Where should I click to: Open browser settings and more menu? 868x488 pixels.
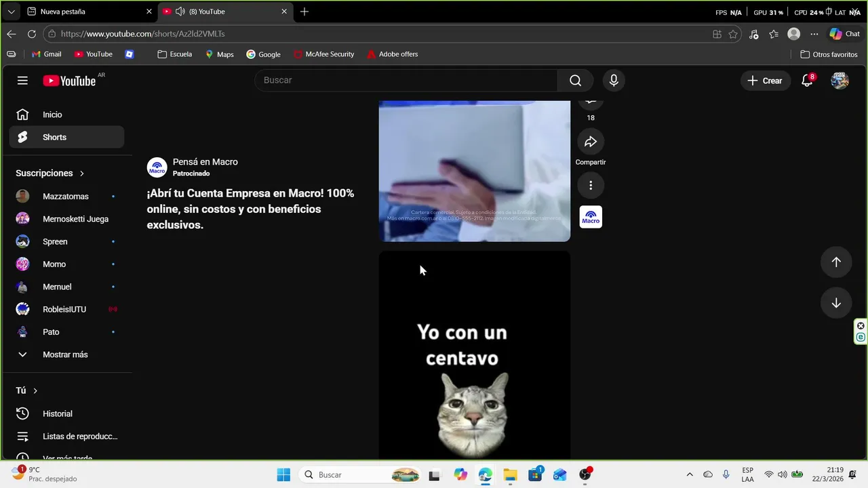tap(814, 34)
